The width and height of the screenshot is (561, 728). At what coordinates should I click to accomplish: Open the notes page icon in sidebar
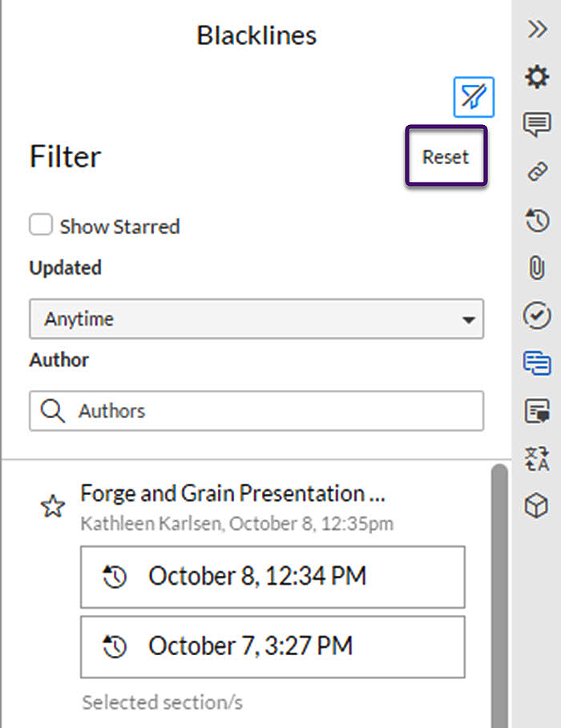[x=537, y=411]
